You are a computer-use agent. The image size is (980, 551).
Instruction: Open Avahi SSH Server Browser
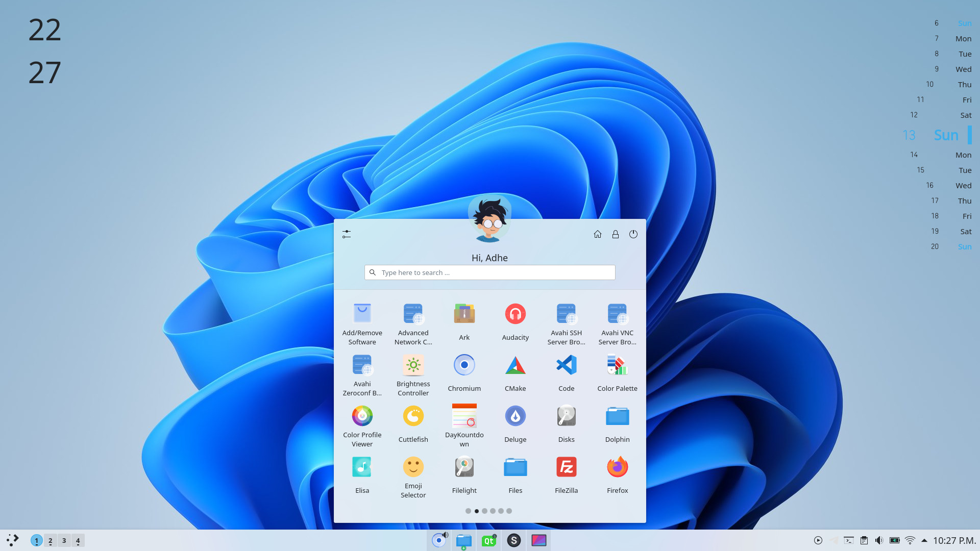(x=566, y=323)
